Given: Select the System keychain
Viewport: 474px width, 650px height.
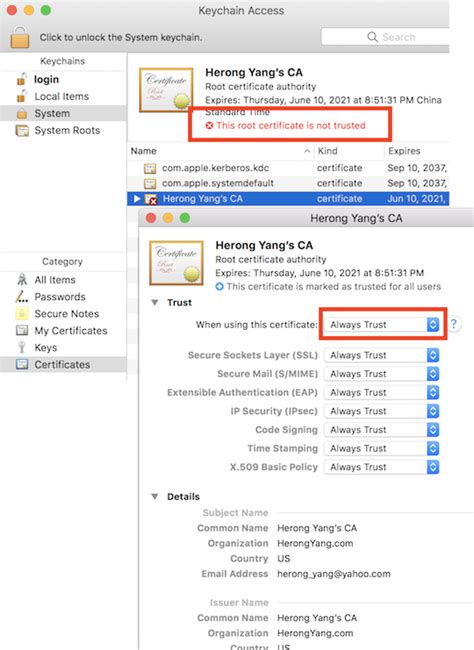Looking at the screenshot, I should point(63,113).
